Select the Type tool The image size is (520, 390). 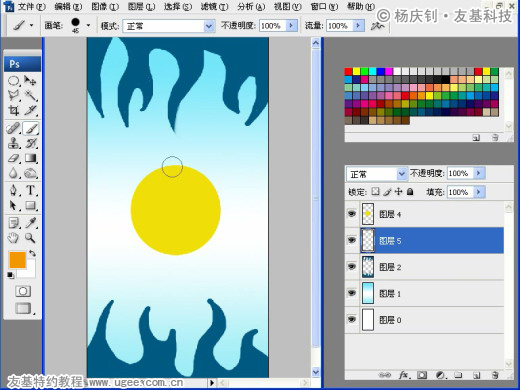coord(30,190)
